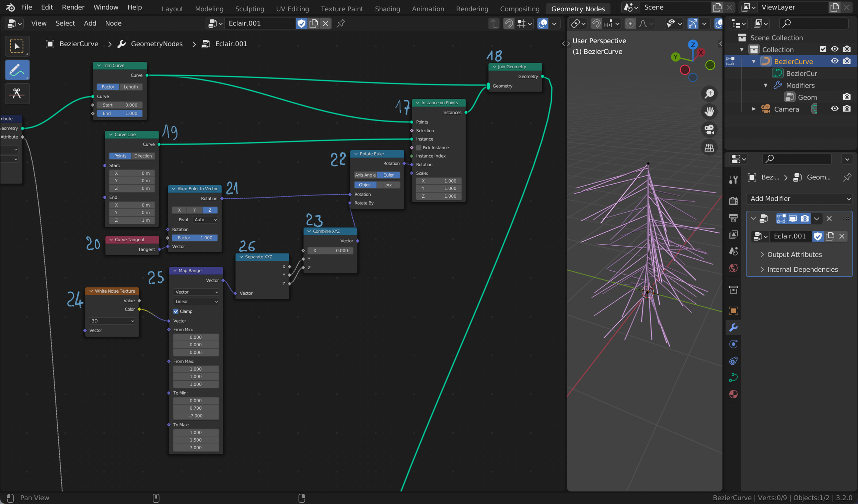This screenshot has height=504, width=858.
Task: Select the Links Cut tool
Action: pos(17,93)
